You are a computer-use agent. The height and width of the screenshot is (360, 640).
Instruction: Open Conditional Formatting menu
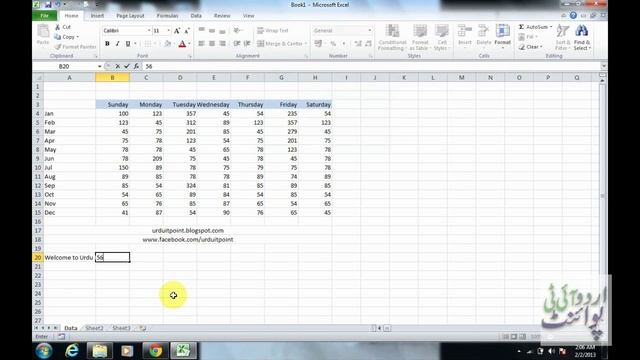pos(392,37)
